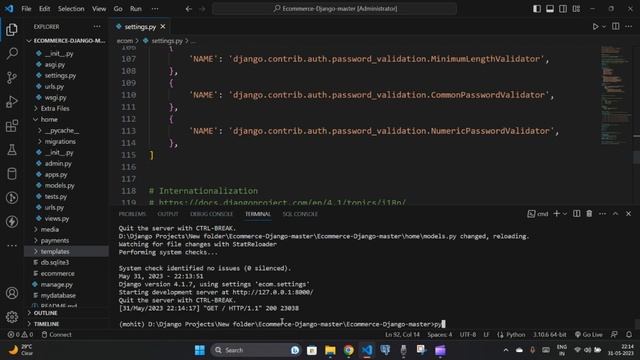640x360 pixels.
Task: Open the Testing flask view
Action: (x=12, y=150)
